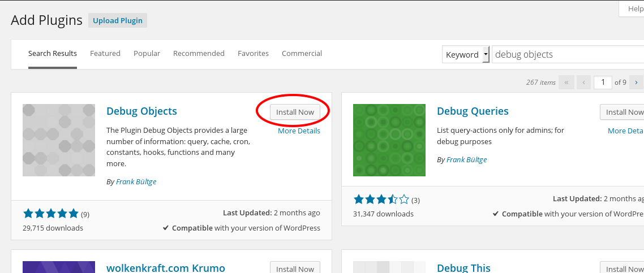This screenshot has width=644, height=273.
Task: Click the '267 items' count text
Action: click(541, 83)
